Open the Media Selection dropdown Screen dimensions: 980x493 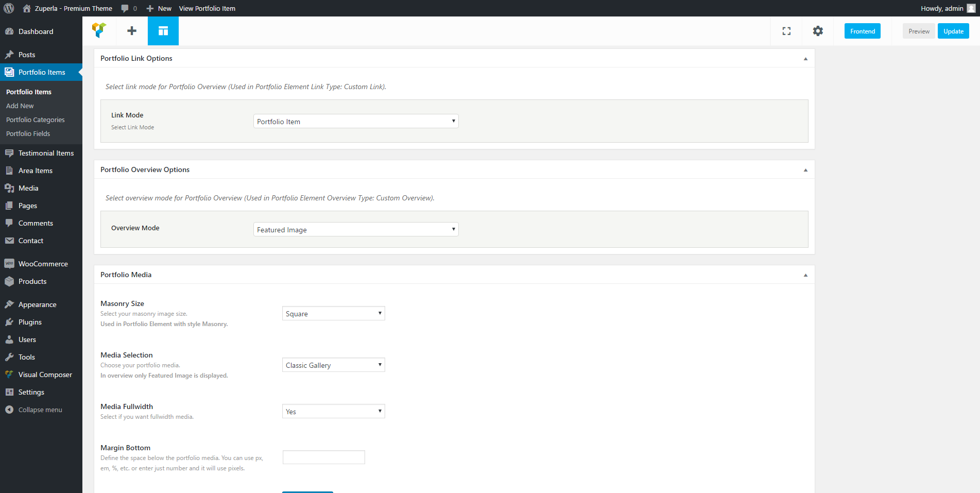334,365
